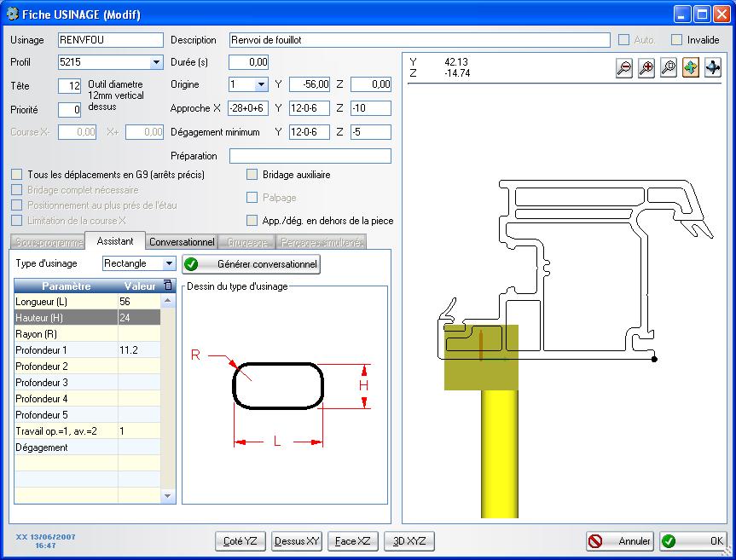Viewport: 736px width, 560px height.
Task: Click the Origine Y field -56,00
Action: click(310, 84)
